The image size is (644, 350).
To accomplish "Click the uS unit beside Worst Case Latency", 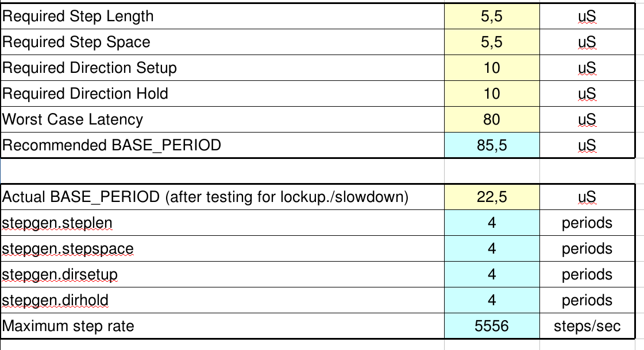I will 587,119.
